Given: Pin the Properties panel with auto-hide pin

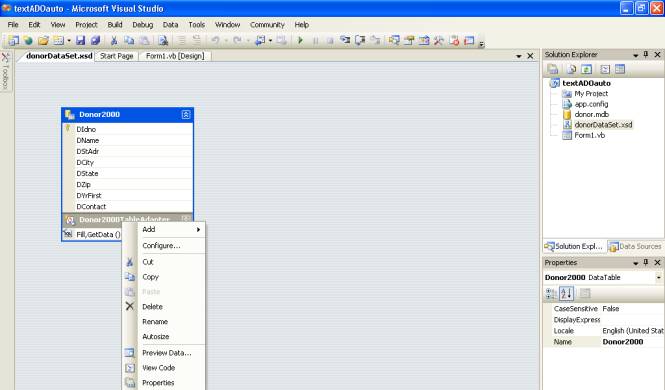Looking at the screenshot, I should (646, 262).
